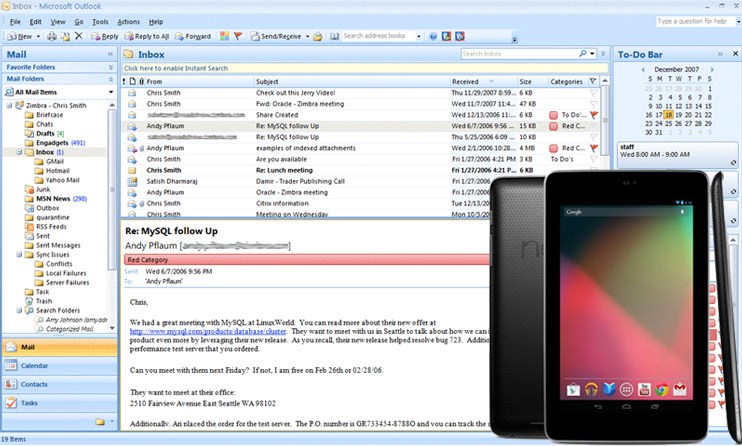Click the mysql.com database cluster link
742x446 pixels.
[x=208, y=331]
